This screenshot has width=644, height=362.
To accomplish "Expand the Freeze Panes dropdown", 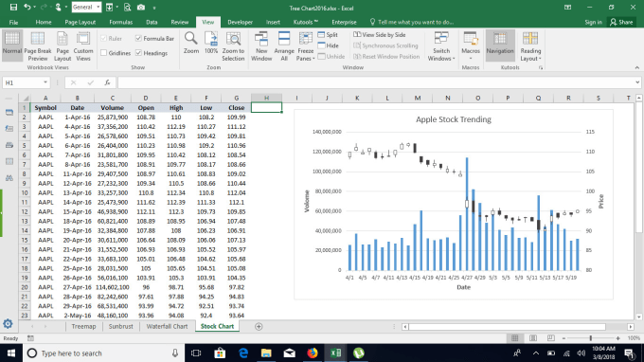I will coord(305,59).
